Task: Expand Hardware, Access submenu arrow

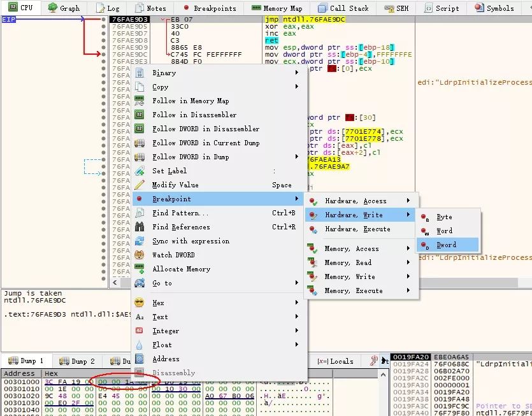Action: [408, 201]
